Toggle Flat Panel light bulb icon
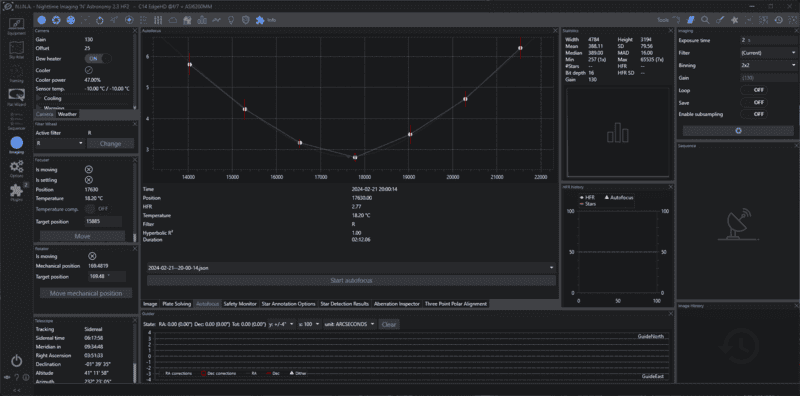 tap(231, 20)
